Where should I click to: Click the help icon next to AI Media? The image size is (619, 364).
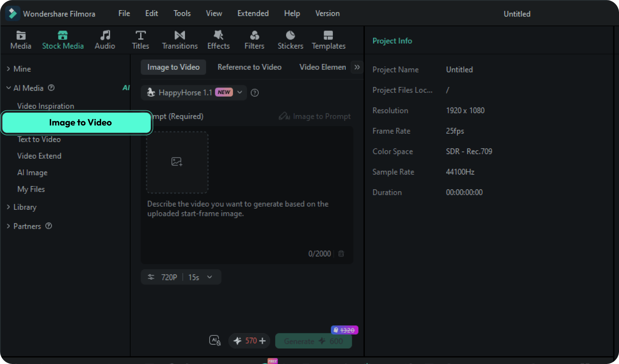(x=51, y=88)
